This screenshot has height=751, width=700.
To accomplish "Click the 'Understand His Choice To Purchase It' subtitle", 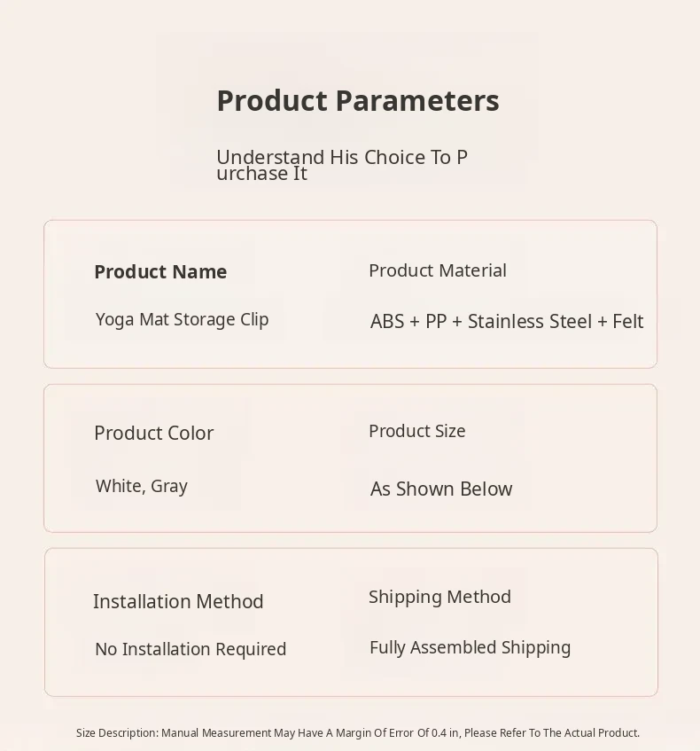I will (x=341, y=165).
